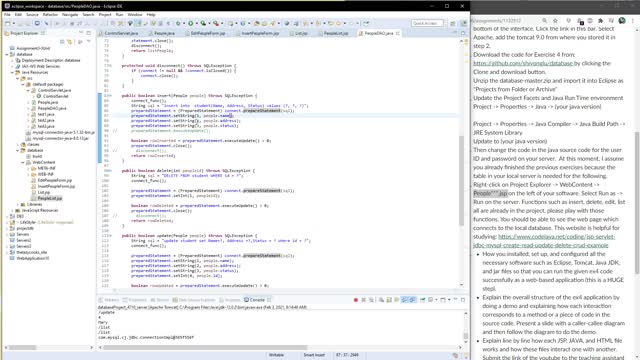
Task: Click the browser extensions puzzle icon
Action: pyautogui.click(x=600, y=20)
